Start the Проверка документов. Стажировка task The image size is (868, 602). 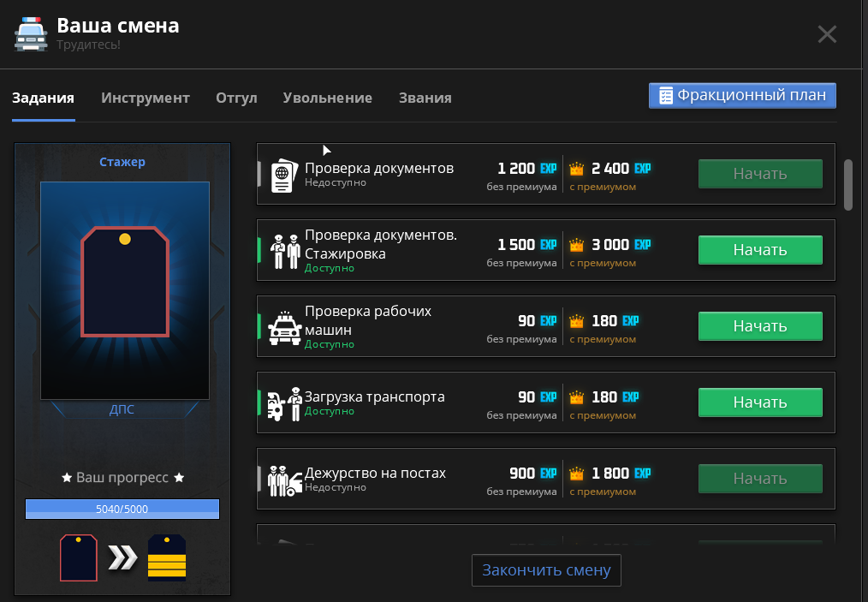(760, 250)
